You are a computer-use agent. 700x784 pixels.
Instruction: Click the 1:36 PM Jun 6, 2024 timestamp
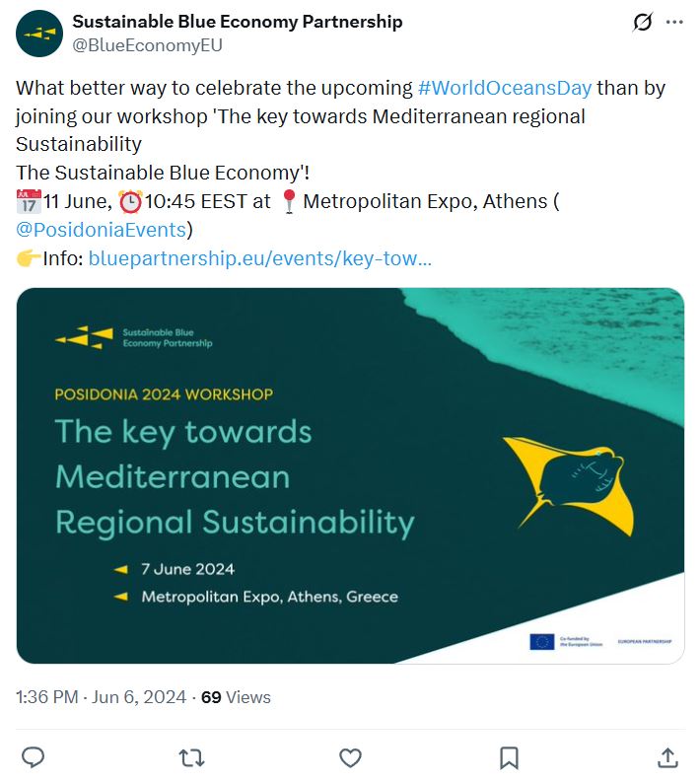(x=101, y=697)
